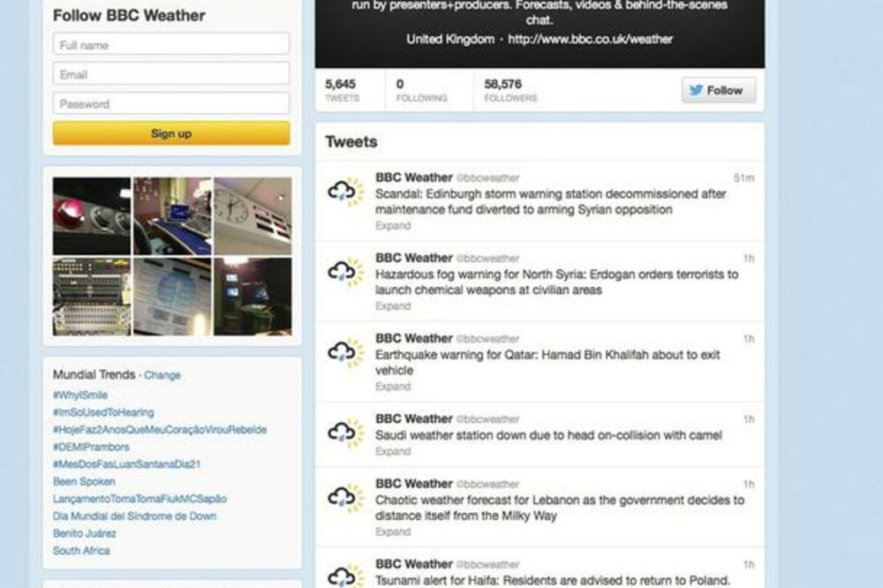Expand the Saudi weather station tweet

[393, 452]
